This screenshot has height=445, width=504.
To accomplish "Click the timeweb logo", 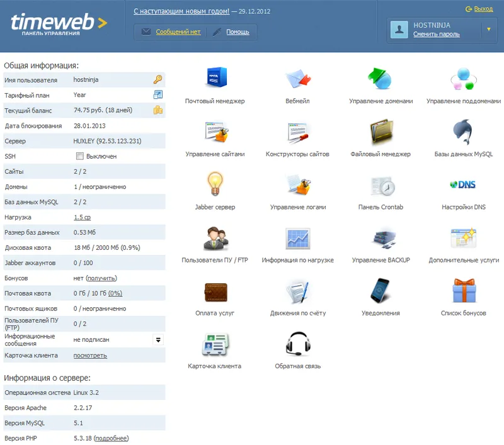I will click(x=59, y=24).
